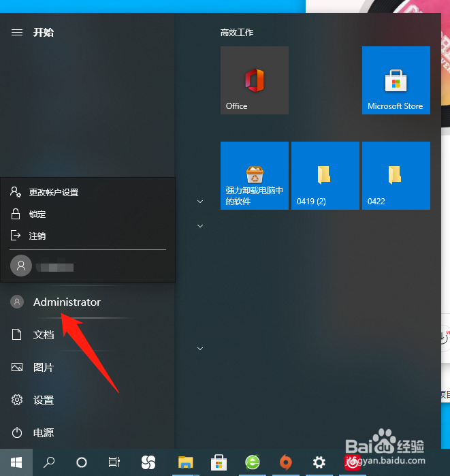The width and height of the screenshot is (450, 476).
Task: Click the Windows Start button on taskbar
Action: tap(16, 462)
